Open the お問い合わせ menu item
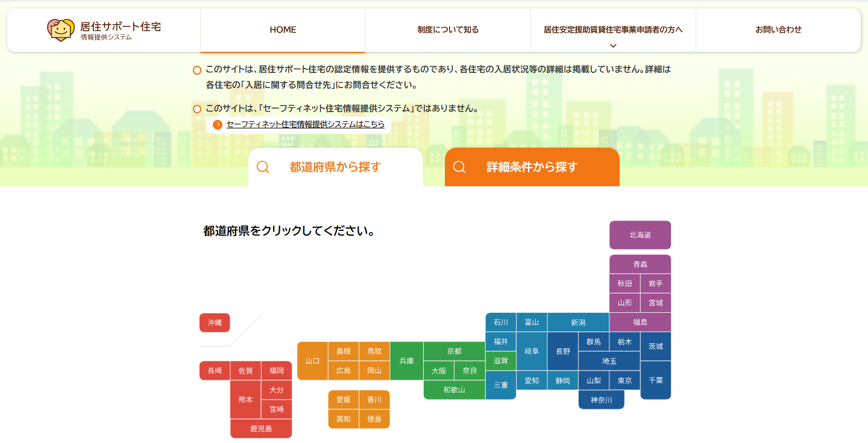This screenshot has width=868, height=443. (778, 30)
